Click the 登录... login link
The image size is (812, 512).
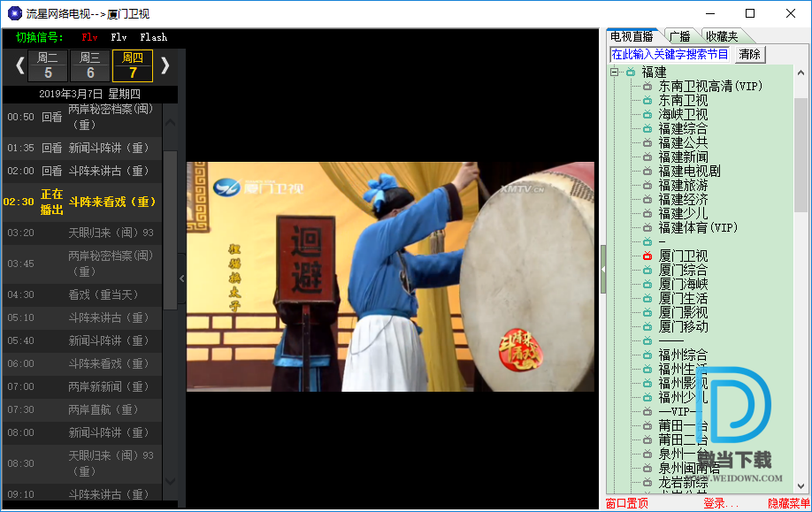(x=720, y=503)
